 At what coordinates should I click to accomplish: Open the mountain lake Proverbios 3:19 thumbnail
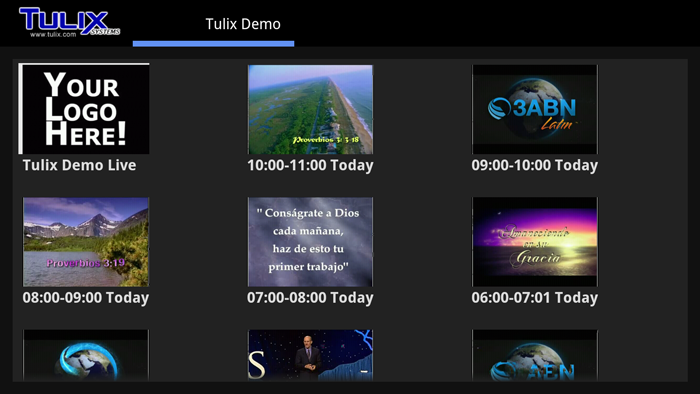pyautogui.click(x=86, y=242)
